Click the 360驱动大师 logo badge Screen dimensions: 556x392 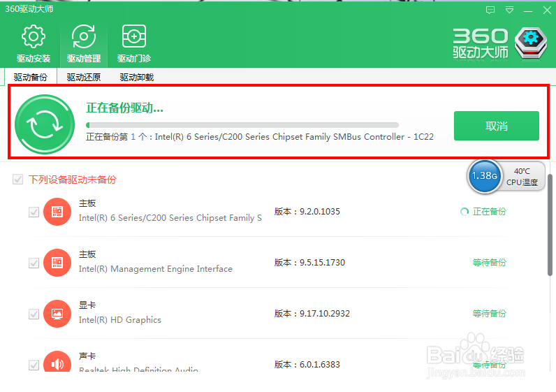[530, 43]
